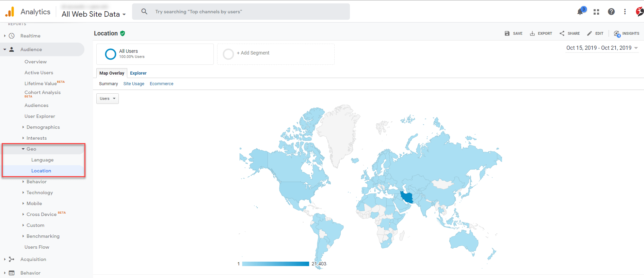Open the help question mark icon
Image resolution: width=644 pixels, height=278 pixels.
coord(611,12)
